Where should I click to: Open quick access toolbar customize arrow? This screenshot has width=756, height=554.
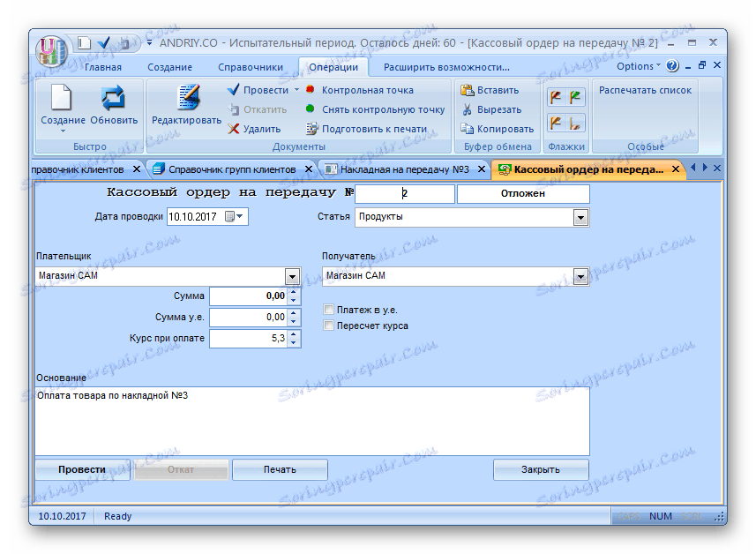coord(149,43)
